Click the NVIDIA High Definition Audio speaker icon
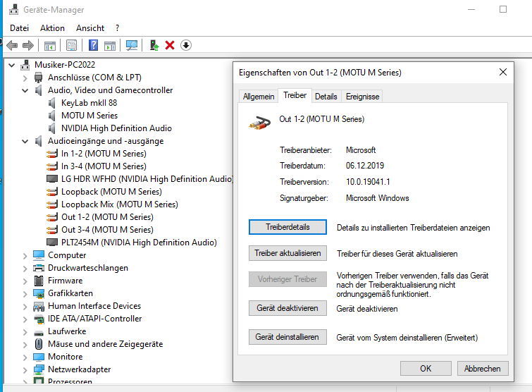Viewport: 532px width, 392px height. [51, 128]
